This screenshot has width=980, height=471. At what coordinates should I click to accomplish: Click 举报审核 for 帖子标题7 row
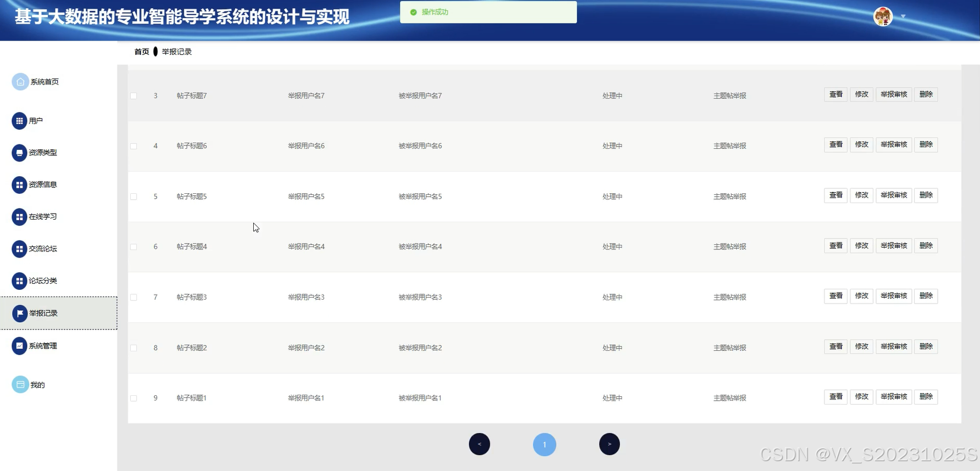click(x=894, y=94)
